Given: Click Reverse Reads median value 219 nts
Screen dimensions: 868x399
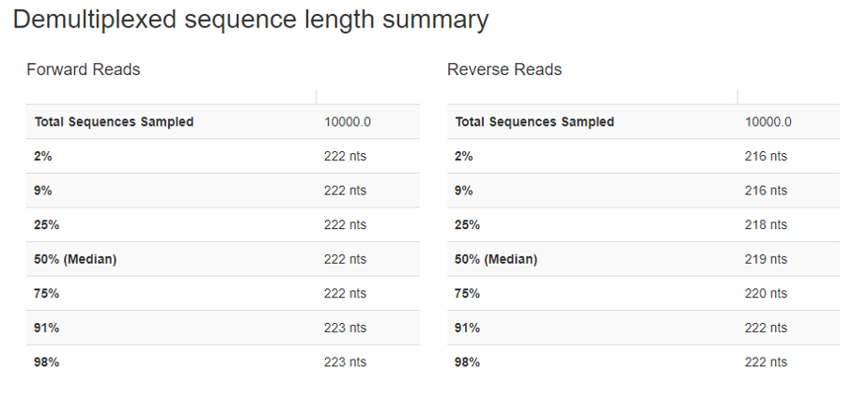Looking at the screenshot, I should click(x=766, y=259).
